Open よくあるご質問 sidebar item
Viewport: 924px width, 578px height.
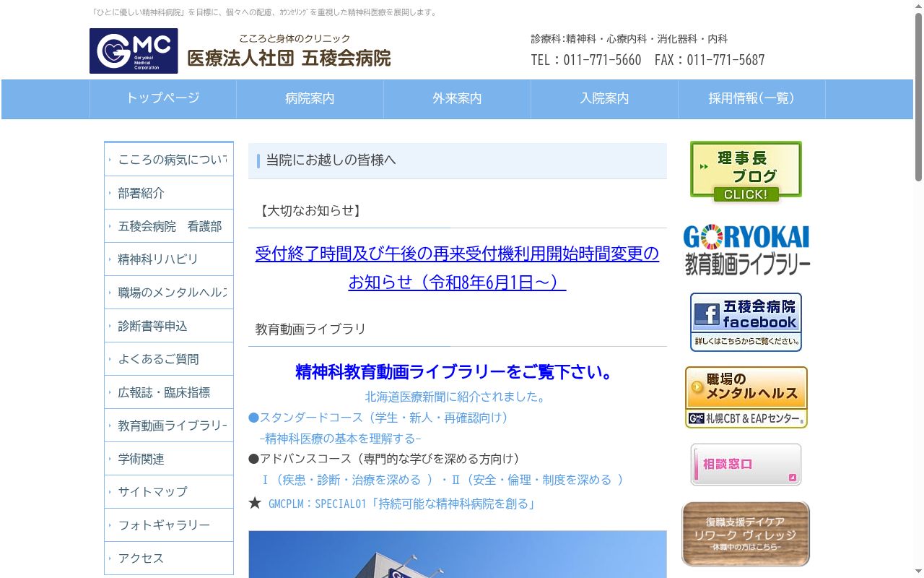tap(169, 359)
